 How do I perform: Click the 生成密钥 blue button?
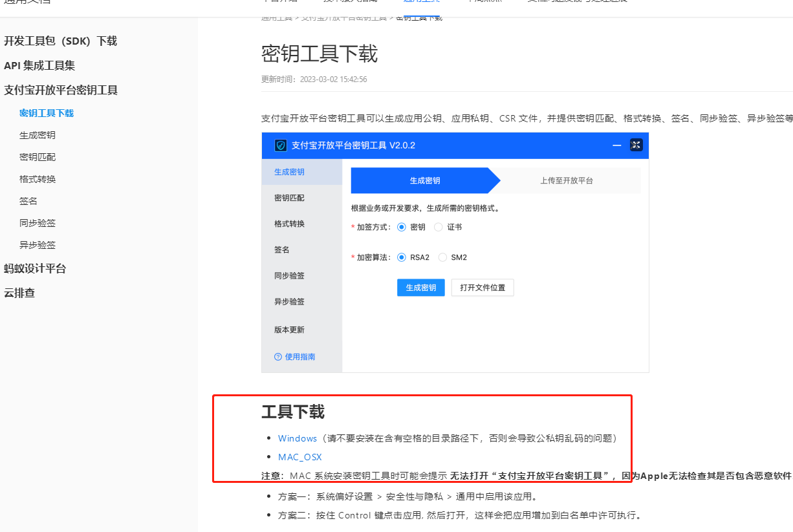(x=420, y=287)
